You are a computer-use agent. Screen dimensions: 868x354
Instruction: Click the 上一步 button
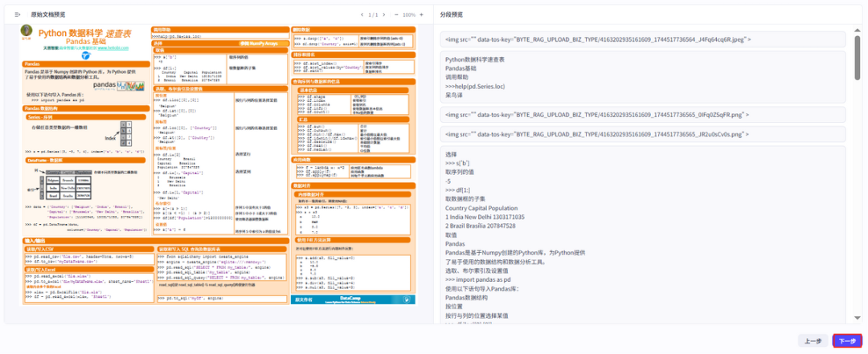click(813, 340)
